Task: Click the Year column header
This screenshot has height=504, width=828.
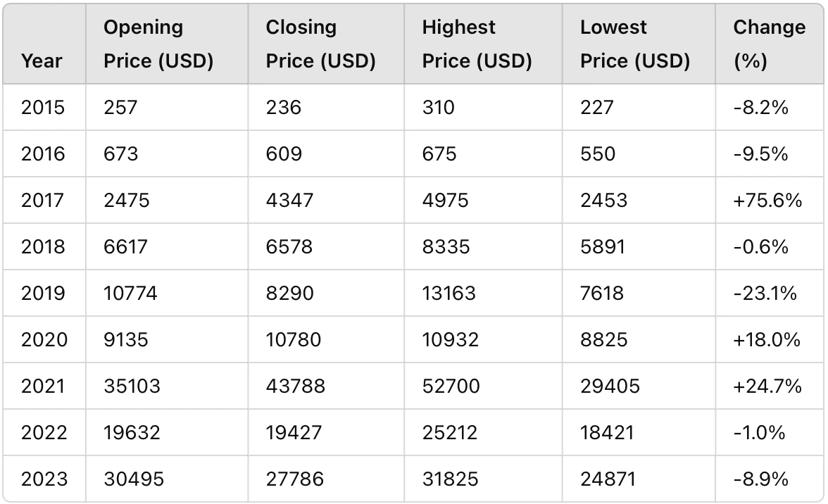Action: pos(41,61)
